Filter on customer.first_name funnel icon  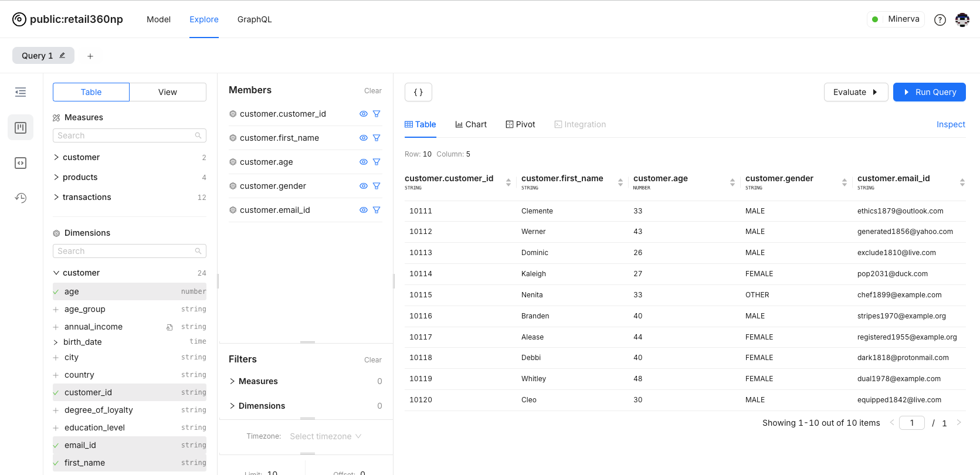[x=377, y=138]
